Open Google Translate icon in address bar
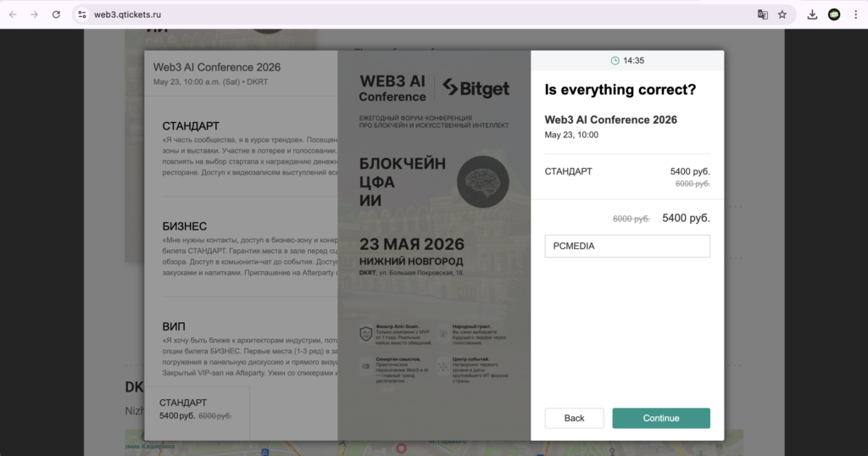The image size is (868, 456). pyautogui.click(x=762, y=14)
